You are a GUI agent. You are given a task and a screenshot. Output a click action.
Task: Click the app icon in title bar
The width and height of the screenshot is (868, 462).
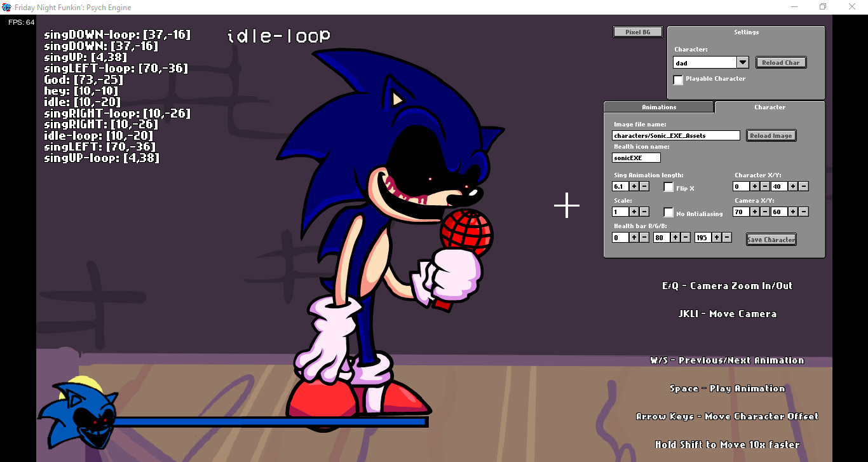pyautogui.click(x=6, y=7)
